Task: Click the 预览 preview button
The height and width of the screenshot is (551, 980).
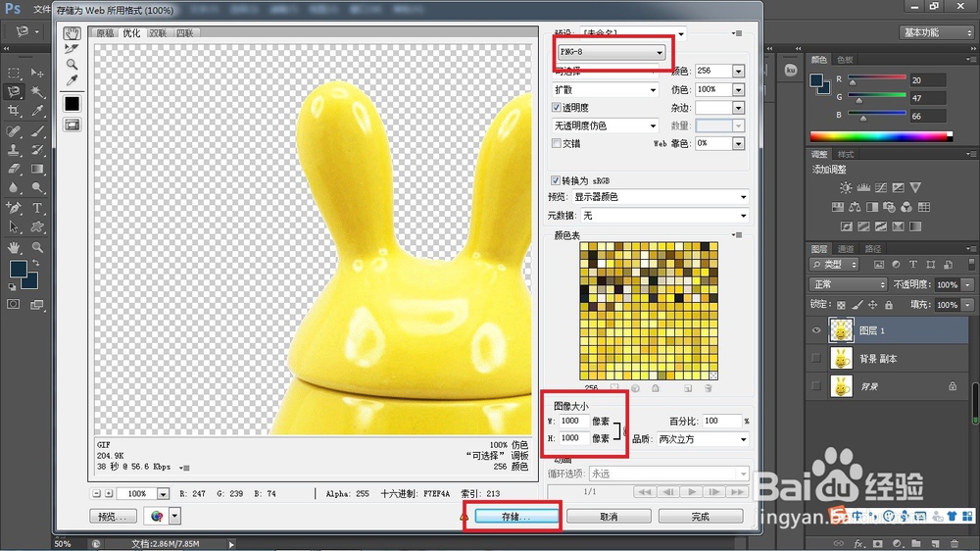Action: pos(113,517)
